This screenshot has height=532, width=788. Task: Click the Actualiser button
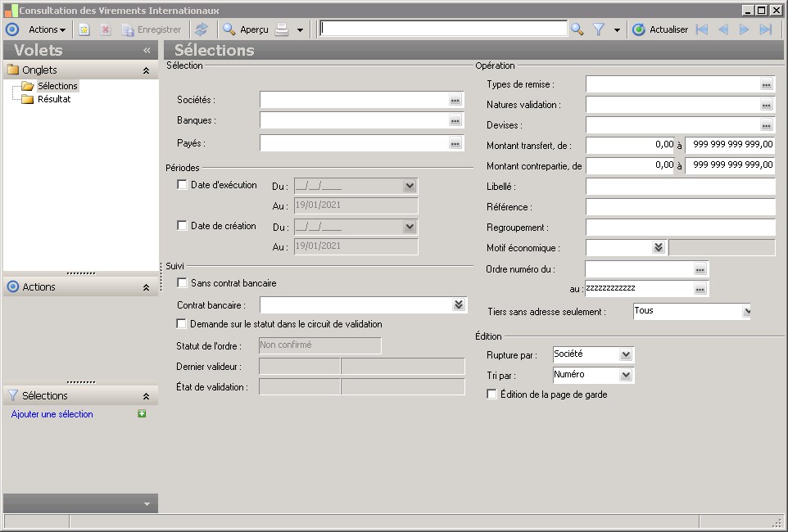click(x=660, y=29)
